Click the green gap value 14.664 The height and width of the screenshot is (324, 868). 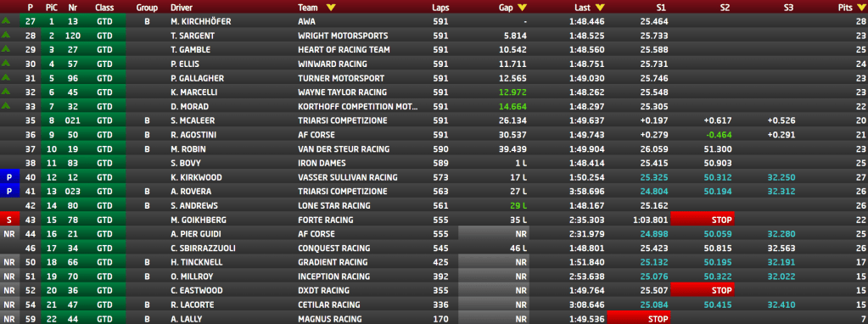512,106
